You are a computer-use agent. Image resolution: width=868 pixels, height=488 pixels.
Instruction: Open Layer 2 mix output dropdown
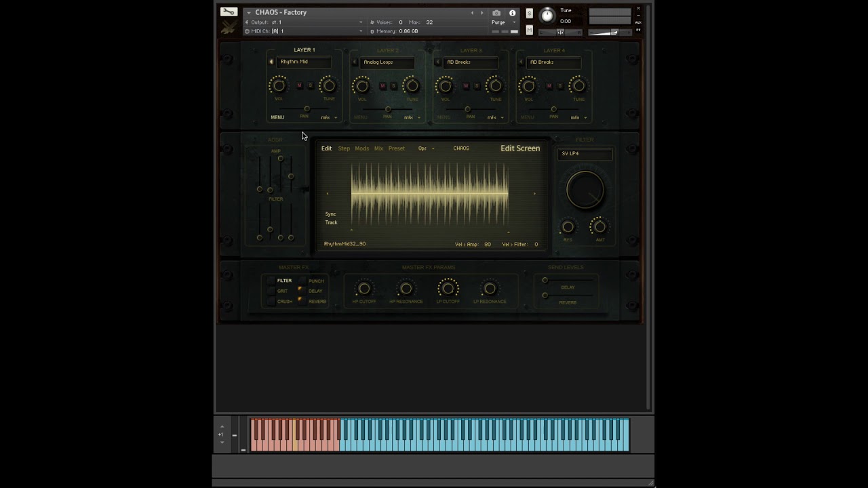(412, 117)
